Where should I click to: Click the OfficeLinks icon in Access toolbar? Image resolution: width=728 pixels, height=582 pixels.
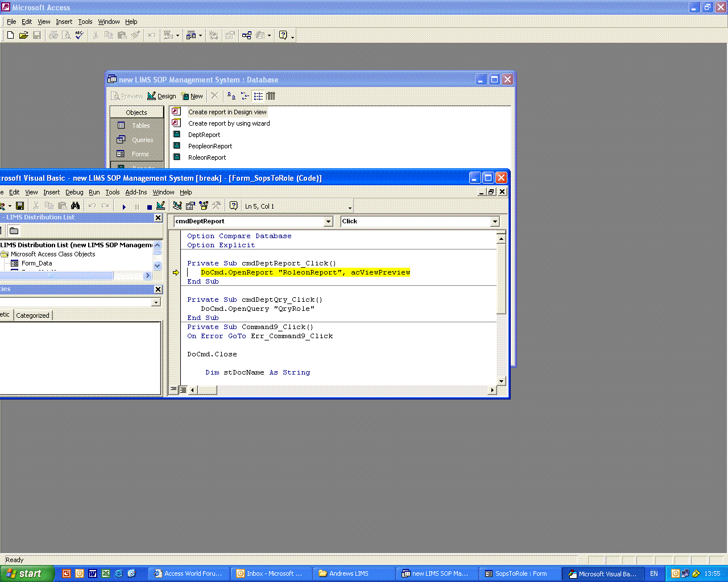tap(168, 35)
